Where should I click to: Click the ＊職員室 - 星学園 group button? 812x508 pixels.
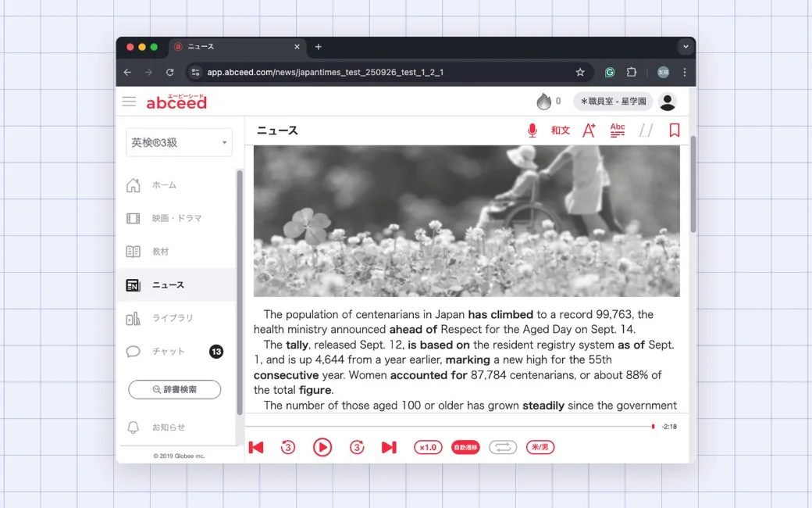tap(613, 102)
